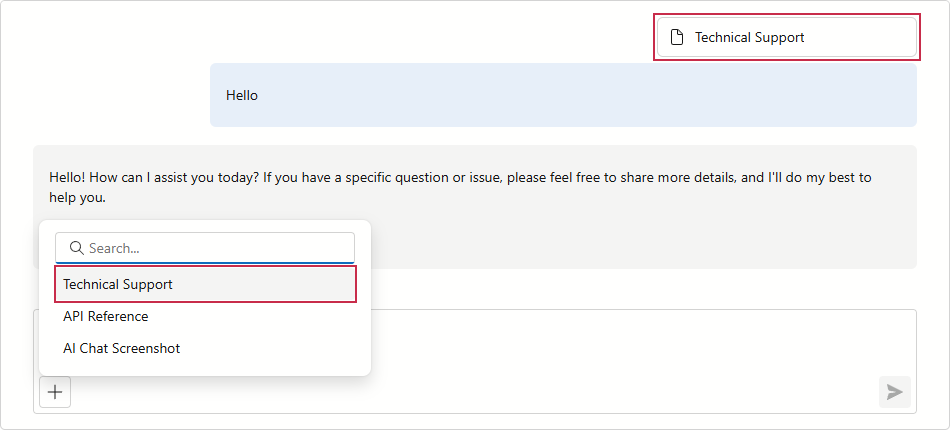Click the user's Hello message bubble

tap(562, 95)
